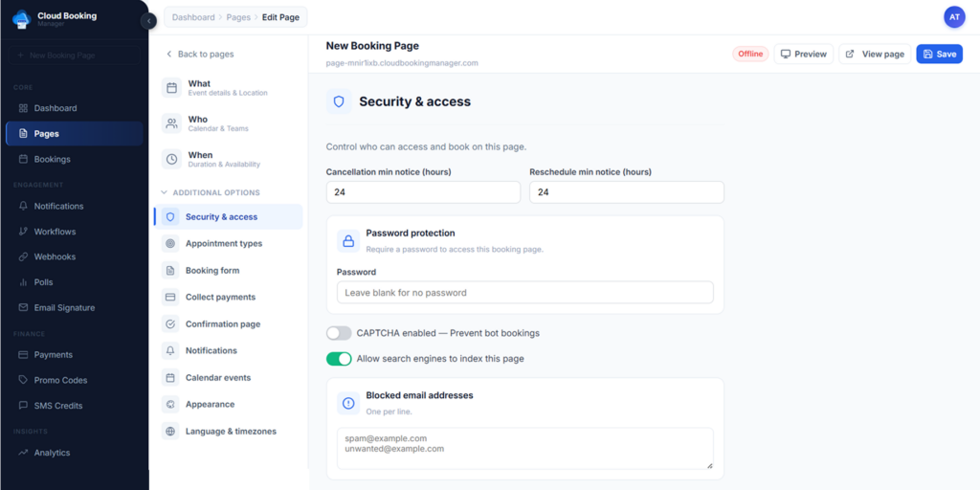Collapse the left sidebar with arrow button

(148, 21)
